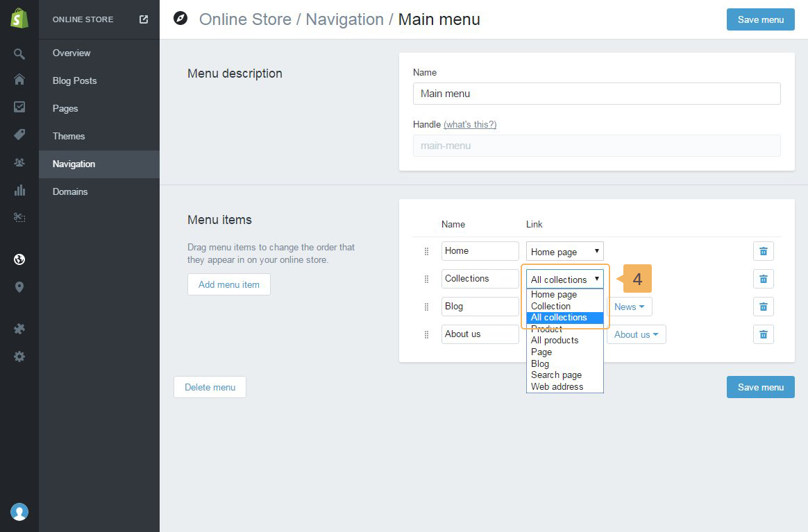Open Themes in the Online Store sidebar
Viewport: 808px width, 532px height.
coord(69,136)
